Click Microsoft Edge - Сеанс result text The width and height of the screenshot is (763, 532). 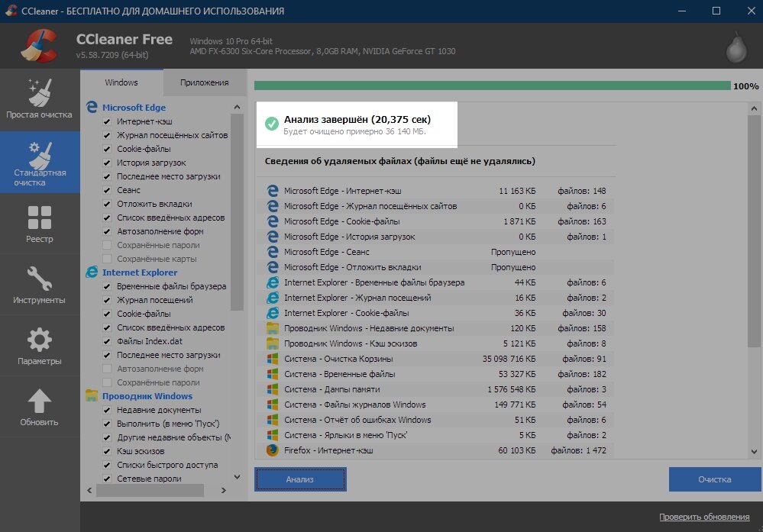pos(327,252)
